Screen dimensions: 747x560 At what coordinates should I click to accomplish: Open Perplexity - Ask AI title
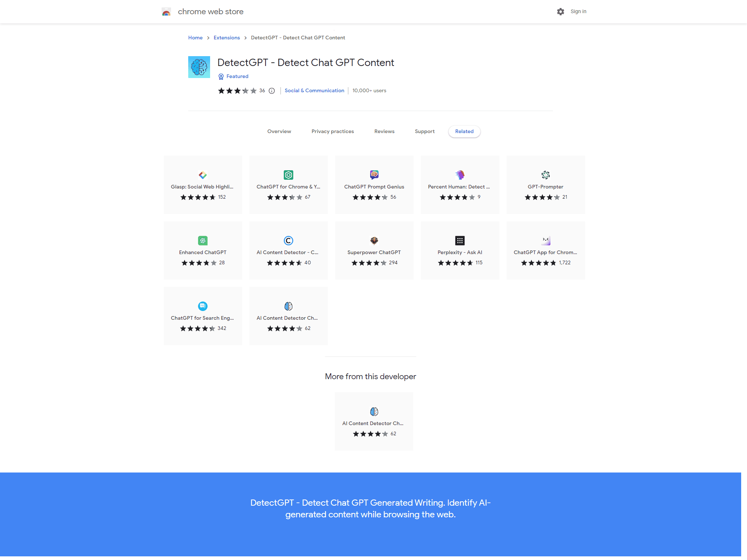click(460, 253)
